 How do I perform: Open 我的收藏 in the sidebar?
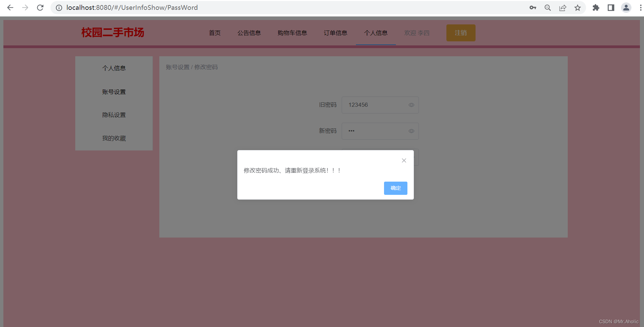pyautogui.click(x=114, y=138)
